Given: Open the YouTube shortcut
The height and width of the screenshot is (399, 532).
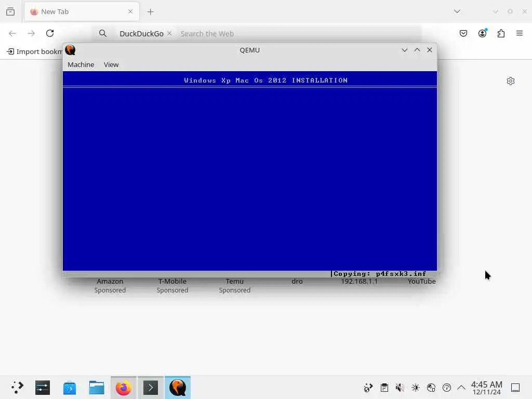Looking at the screenshot, I should (422, 281).
